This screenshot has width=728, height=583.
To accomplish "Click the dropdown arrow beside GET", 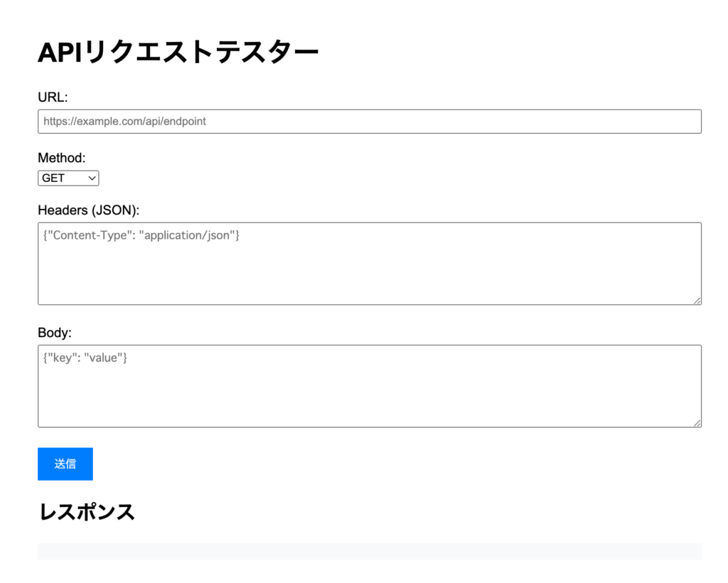I will (90, 178).
